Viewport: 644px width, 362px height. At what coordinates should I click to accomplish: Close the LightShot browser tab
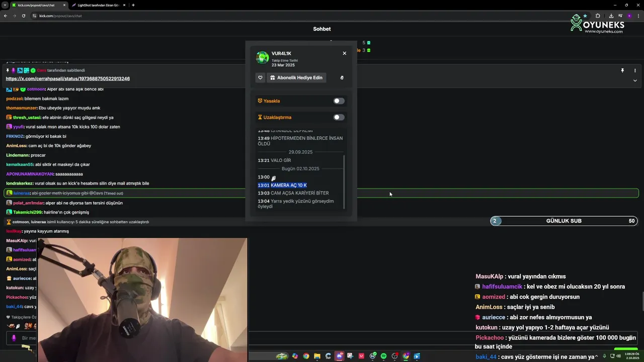point(125,5)
